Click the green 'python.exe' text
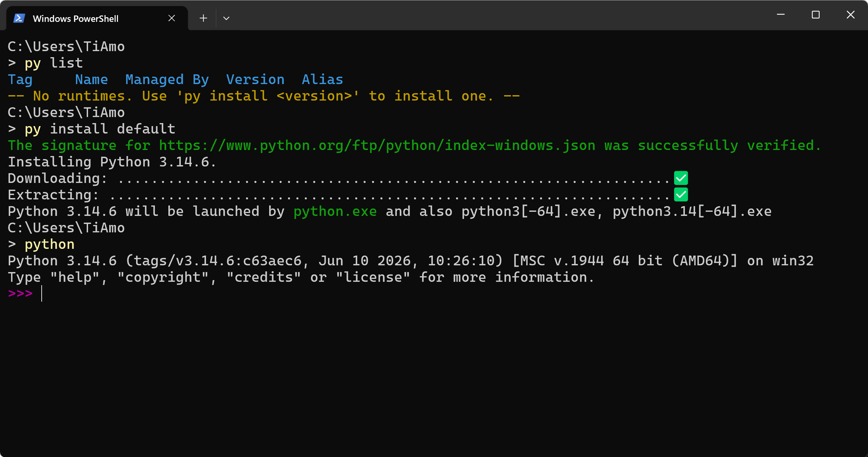This screenshot has width=868, height=457. pyautogui.click(x=335, y=212)
